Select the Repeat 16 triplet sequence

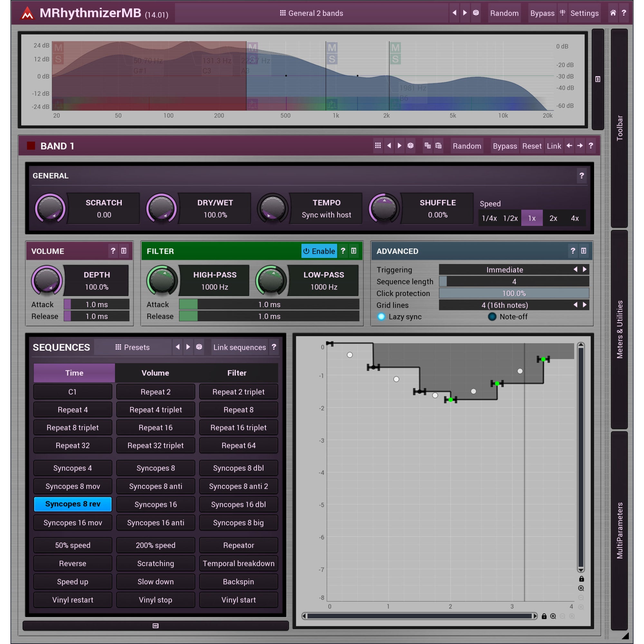238,427
